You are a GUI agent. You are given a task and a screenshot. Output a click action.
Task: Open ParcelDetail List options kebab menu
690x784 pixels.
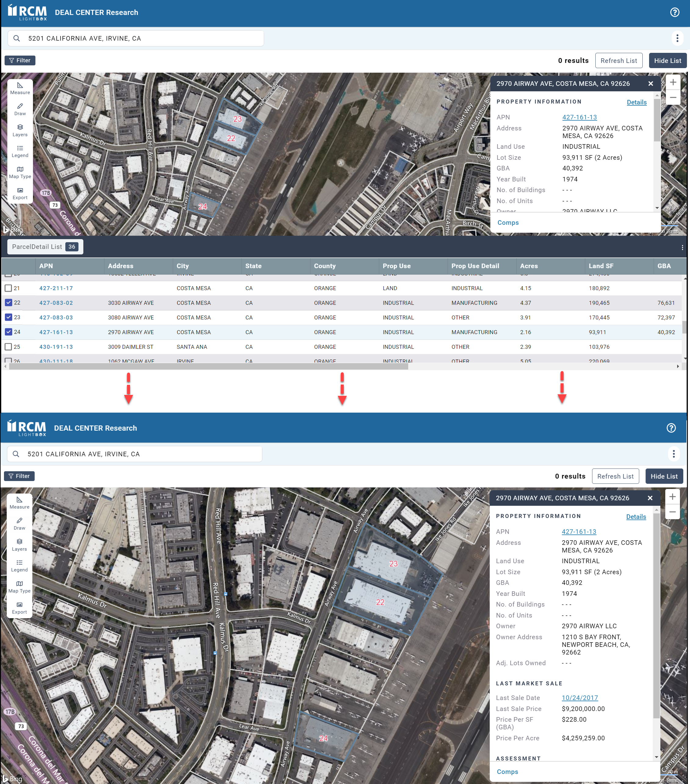682,247
